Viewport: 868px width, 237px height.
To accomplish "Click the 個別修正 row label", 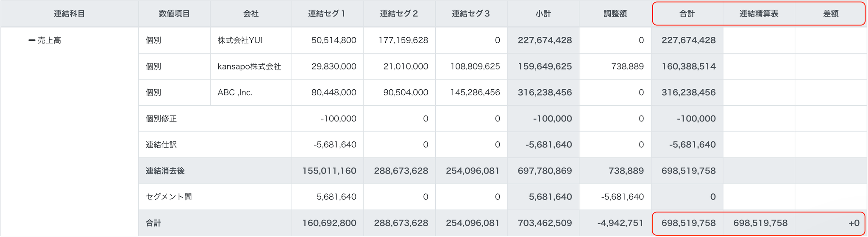I will click(161, 119).
